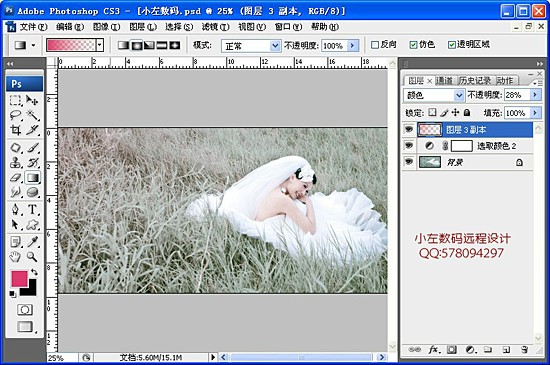Select the Dodge tool
The image size is (550, 365).
(x=32, y=192)
